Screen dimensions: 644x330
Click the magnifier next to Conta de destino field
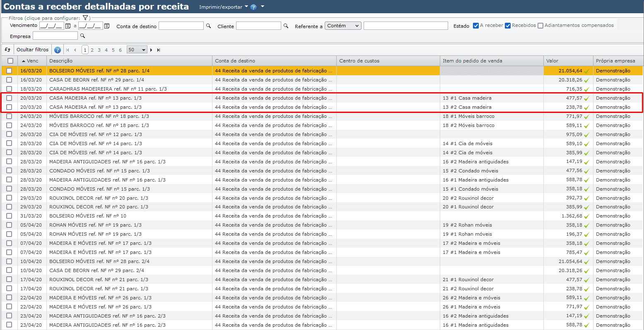point(208,26)
